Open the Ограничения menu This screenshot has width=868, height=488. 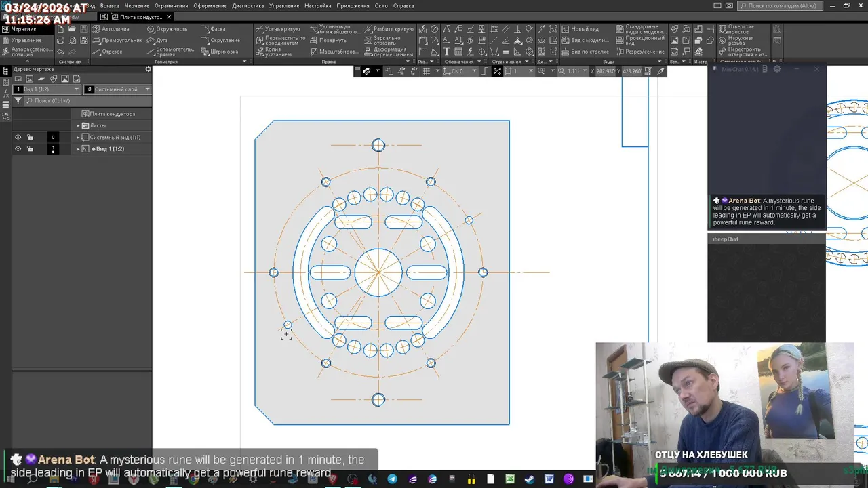(171, 5)
